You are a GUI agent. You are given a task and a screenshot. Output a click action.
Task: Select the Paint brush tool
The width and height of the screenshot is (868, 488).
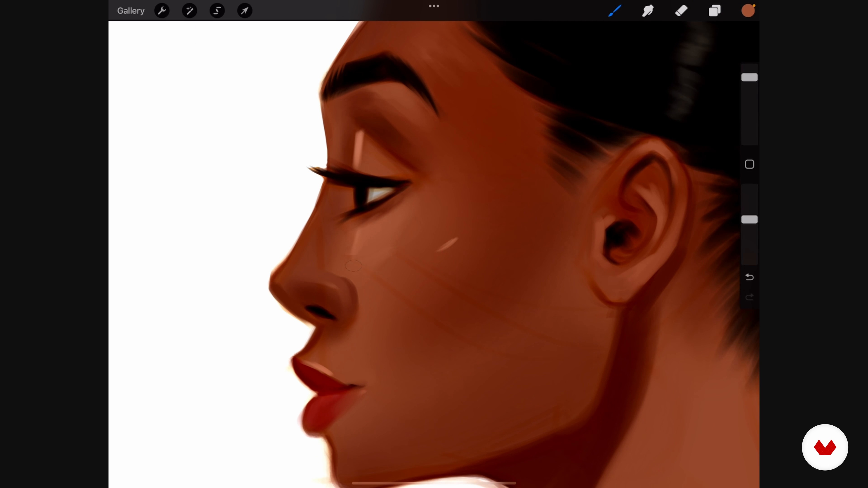tap(615, 11)
